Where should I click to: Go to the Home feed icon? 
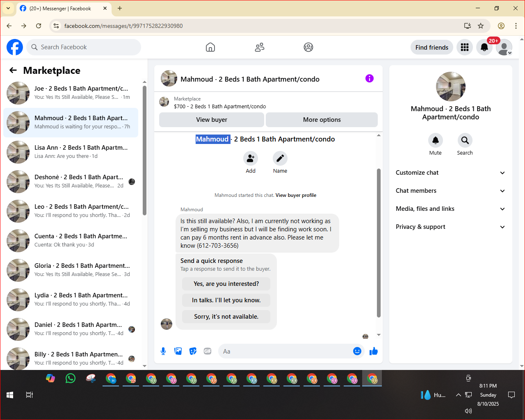pos(210,47)
